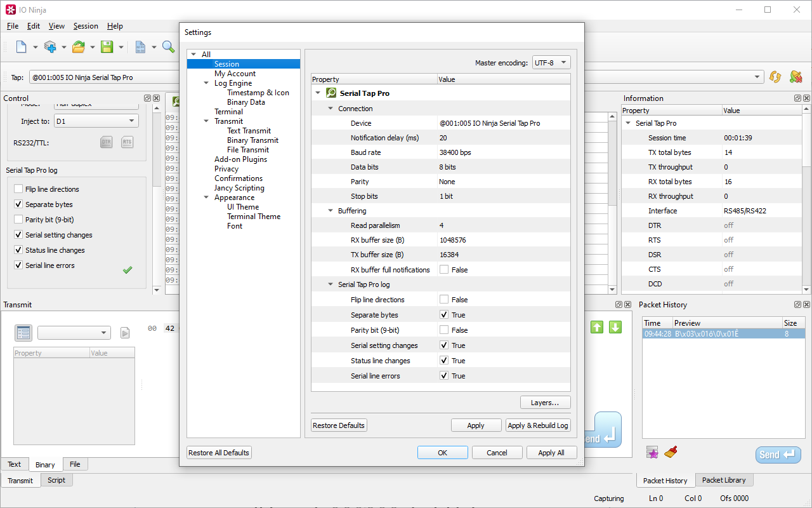The width and height of the screenshot is (812, 508).
Task: Float the Information panel
Action: tap(797, 98)
